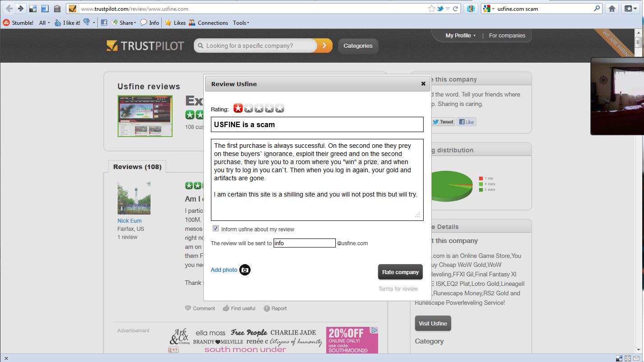644x362 pixels.
Task: Set rating to one star
Action: point(238,108)
